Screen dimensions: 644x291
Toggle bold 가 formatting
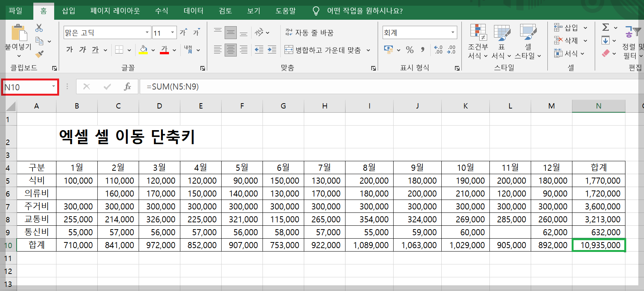click(69, 49)
